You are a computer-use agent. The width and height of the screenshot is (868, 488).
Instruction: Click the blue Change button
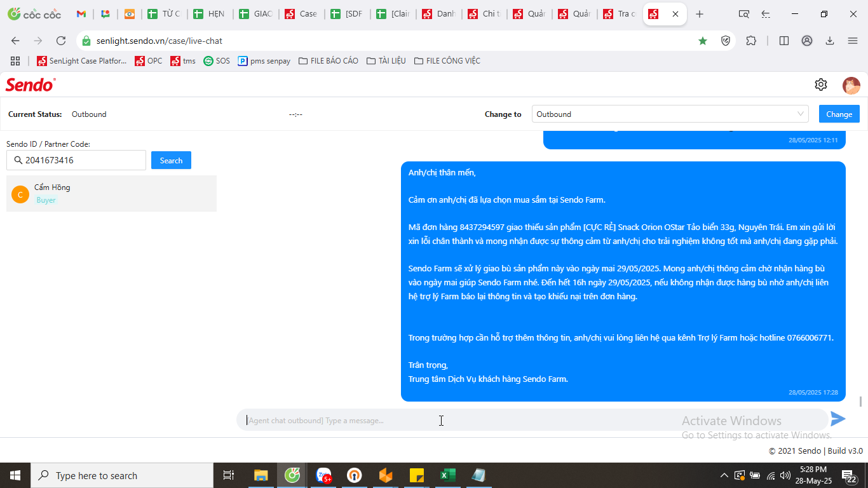tap(839, 114)
